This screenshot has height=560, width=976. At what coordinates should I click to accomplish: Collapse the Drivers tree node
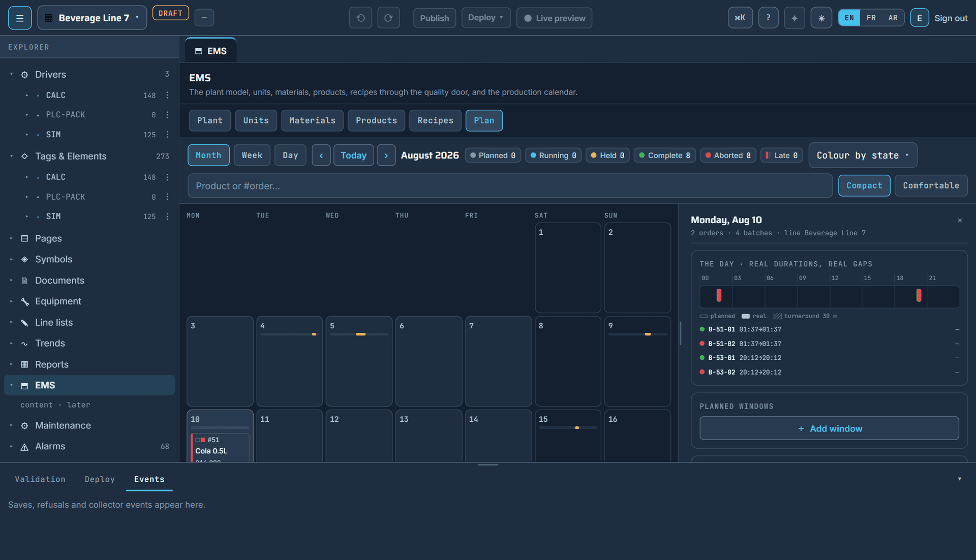11,74
